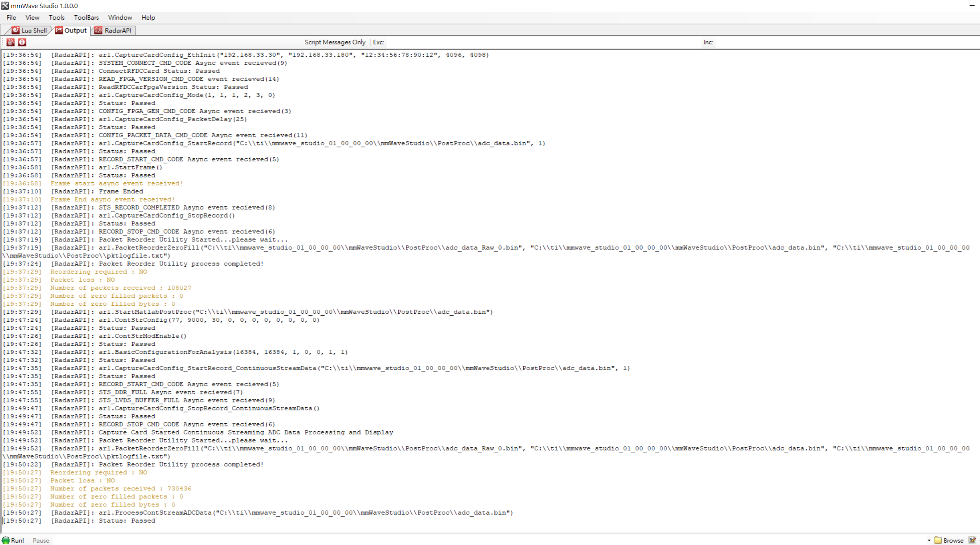Open the Help menu
980x545 pixels.
(x=148, y=18)
